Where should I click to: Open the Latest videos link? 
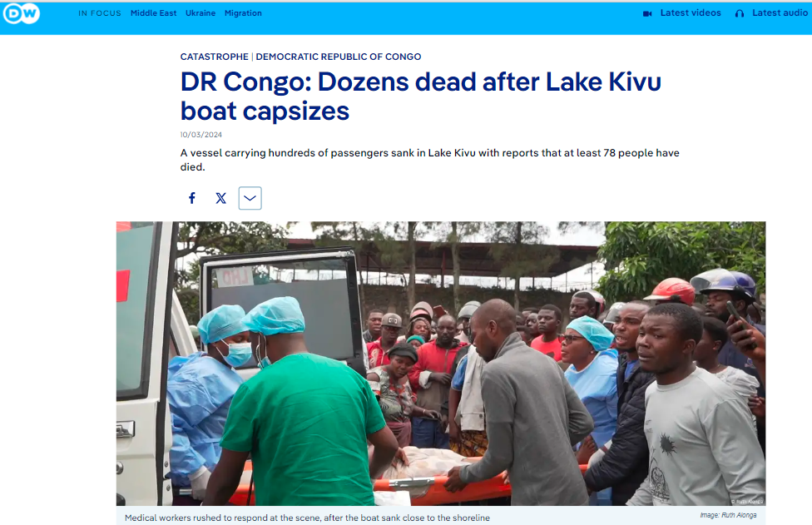click(x=691, y=13)
